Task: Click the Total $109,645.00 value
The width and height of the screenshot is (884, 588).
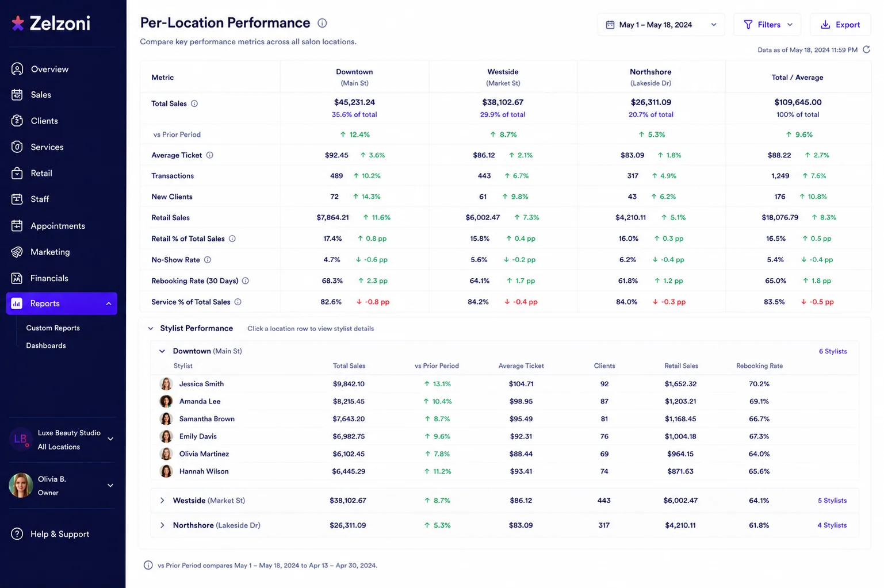Action: 798,102
